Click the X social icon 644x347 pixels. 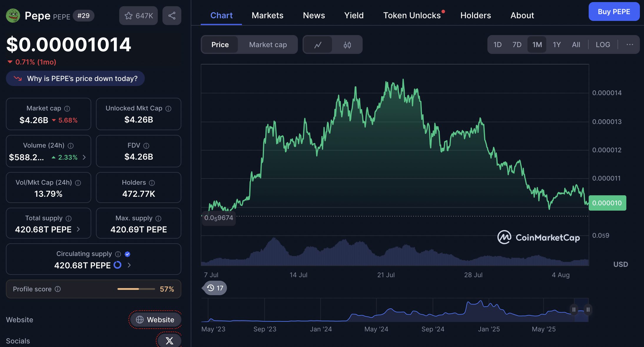coord(169,341)
